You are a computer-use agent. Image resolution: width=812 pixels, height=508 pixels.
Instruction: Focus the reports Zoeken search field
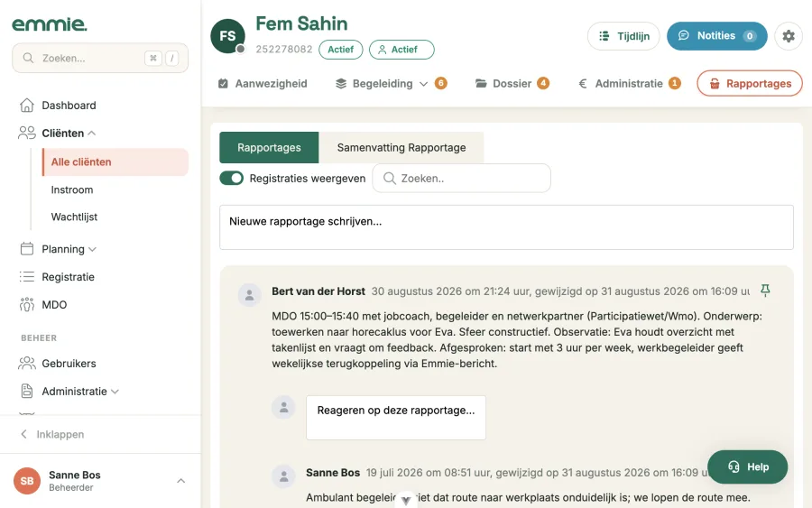[x=461, y=178]
